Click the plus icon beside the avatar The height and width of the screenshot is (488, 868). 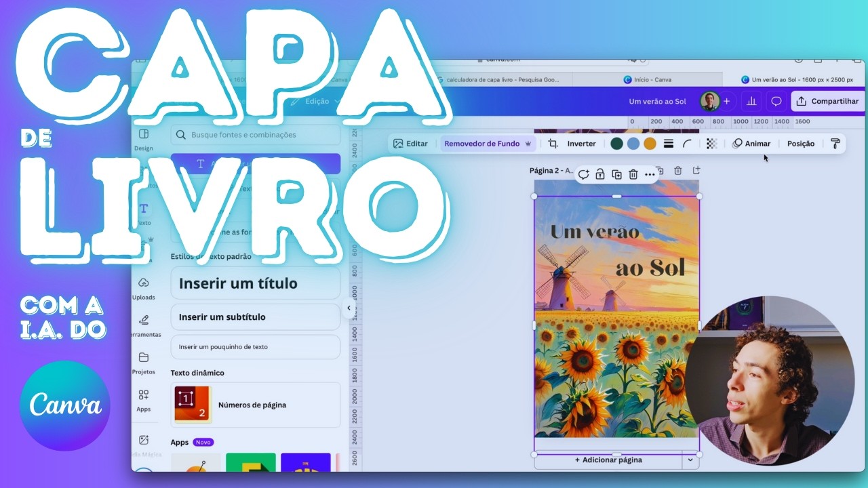[727, 101]
